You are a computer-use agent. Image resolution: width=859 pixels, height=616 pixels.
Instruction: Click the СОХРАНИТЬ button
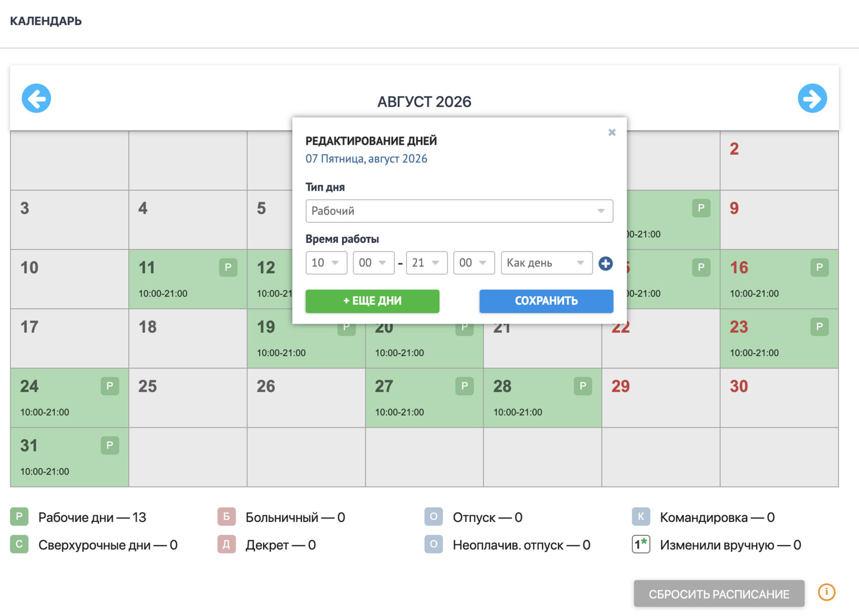point(546,301)
